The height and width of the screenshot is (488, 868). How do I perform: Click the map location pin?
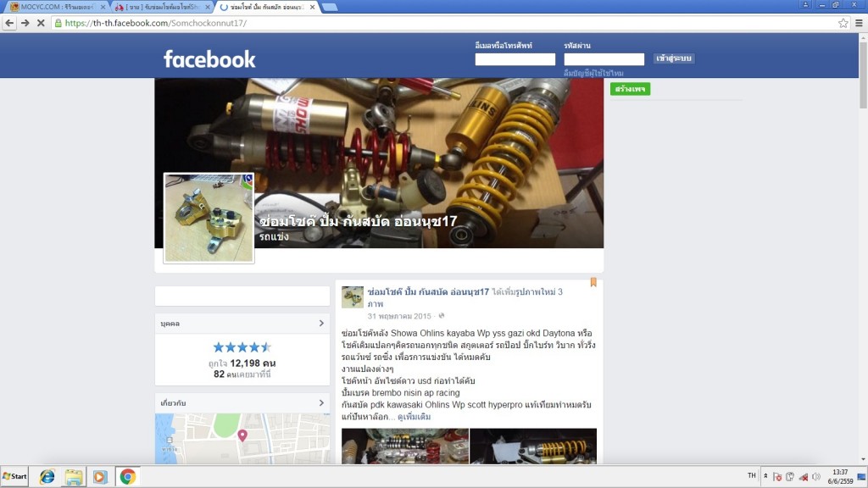(242, 435)
